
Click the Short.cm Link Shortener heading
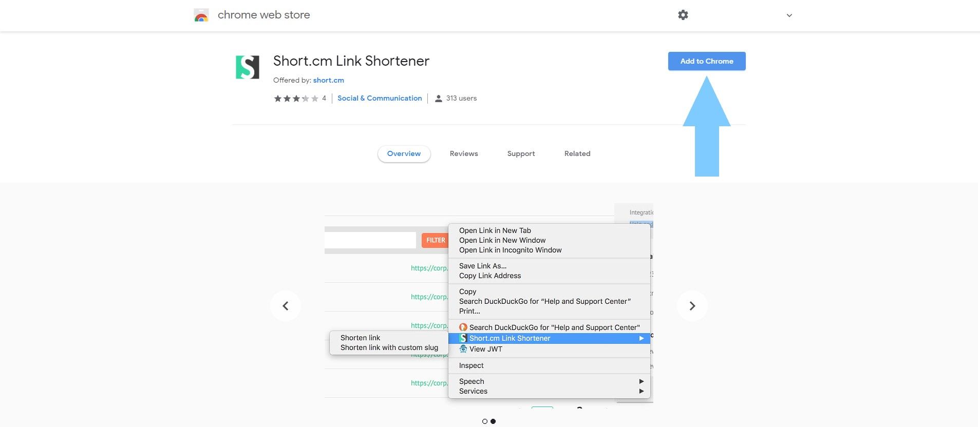pos(351,61)
